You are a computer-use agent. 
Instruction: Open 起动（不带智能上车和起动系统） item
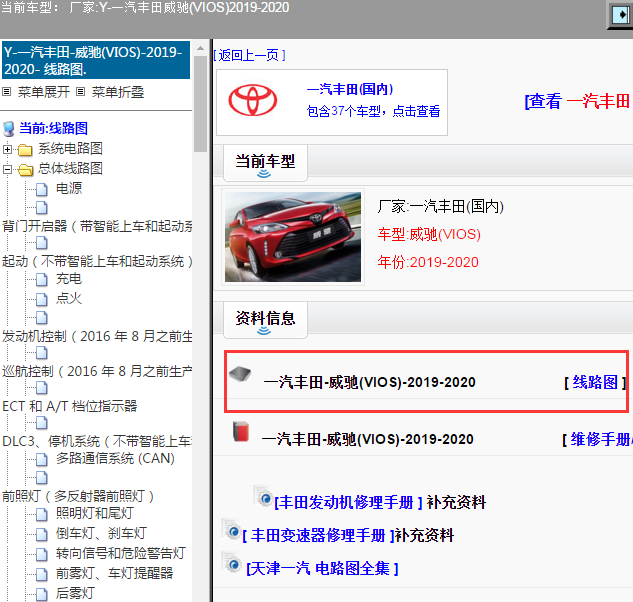point(97,262)
